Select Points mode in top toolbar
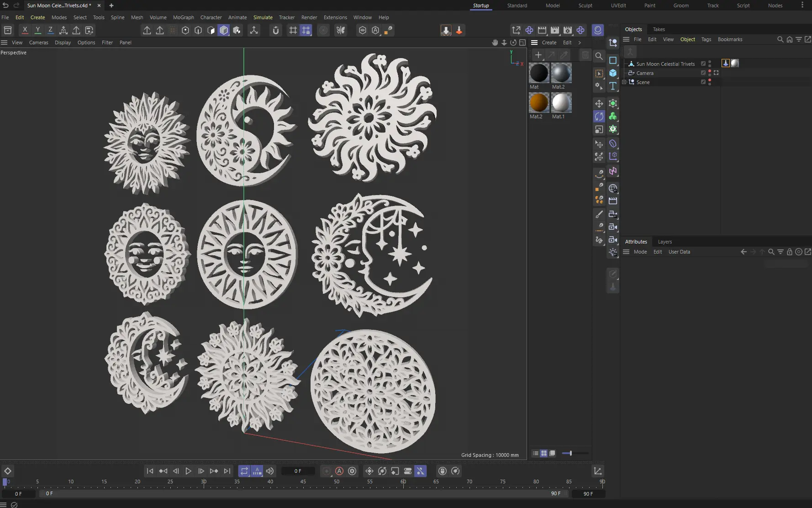Image resolution: width=812 pixels, height=508 pixels. pos(185,30)
